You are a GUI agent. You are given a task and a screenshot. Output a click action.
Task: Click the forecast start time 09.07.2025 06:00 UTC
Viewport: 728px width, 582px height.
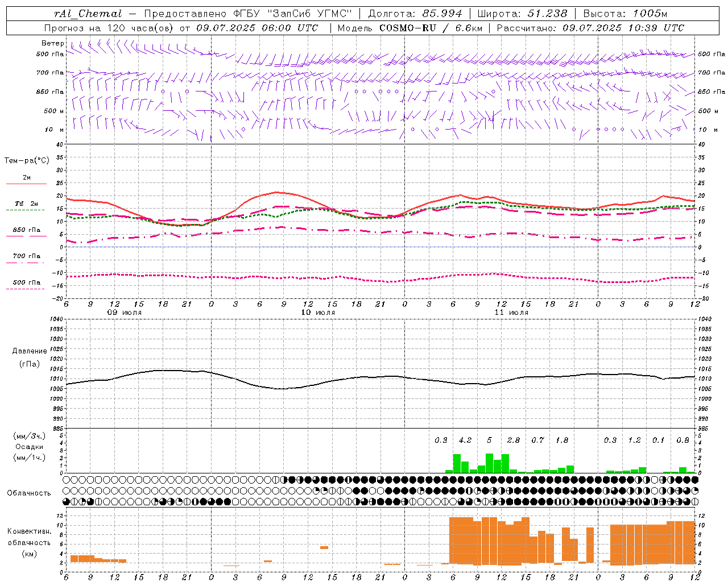(257, 28)
